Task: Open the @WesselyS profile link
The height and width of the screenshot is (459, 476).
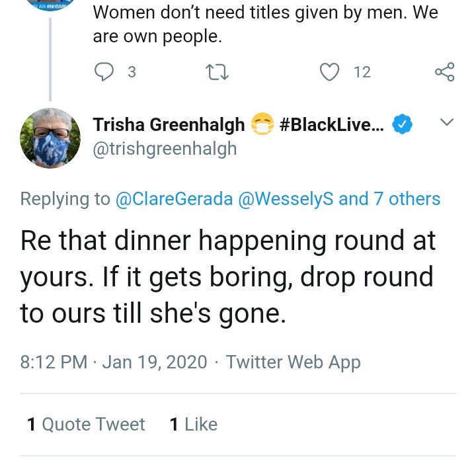Action: tap(286, 199)
